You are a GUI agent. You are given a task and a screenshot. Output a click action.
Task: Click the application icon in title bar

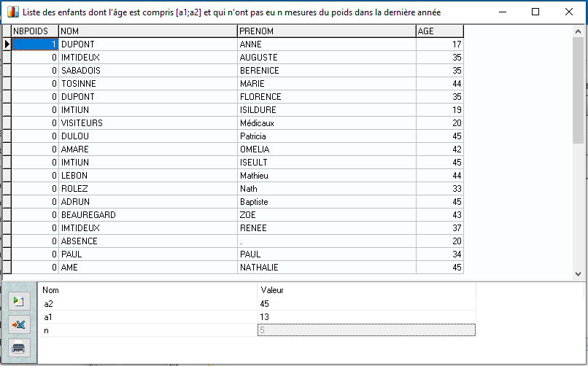coord(12,12)
